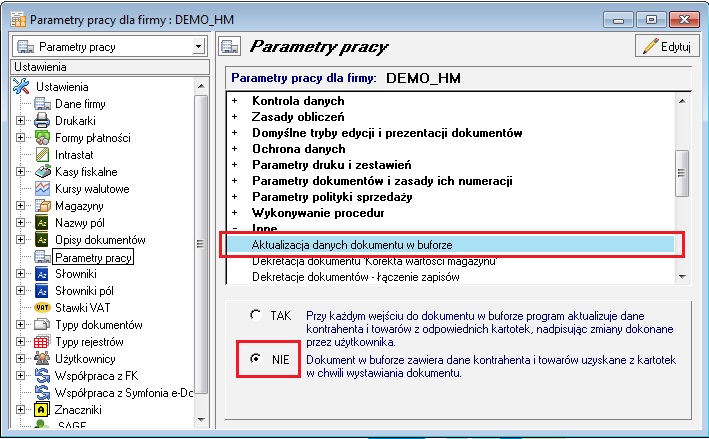This screenshot has height=439, width=709.
Task: Click the Słowniki pól icon
Action: point(42,291)
